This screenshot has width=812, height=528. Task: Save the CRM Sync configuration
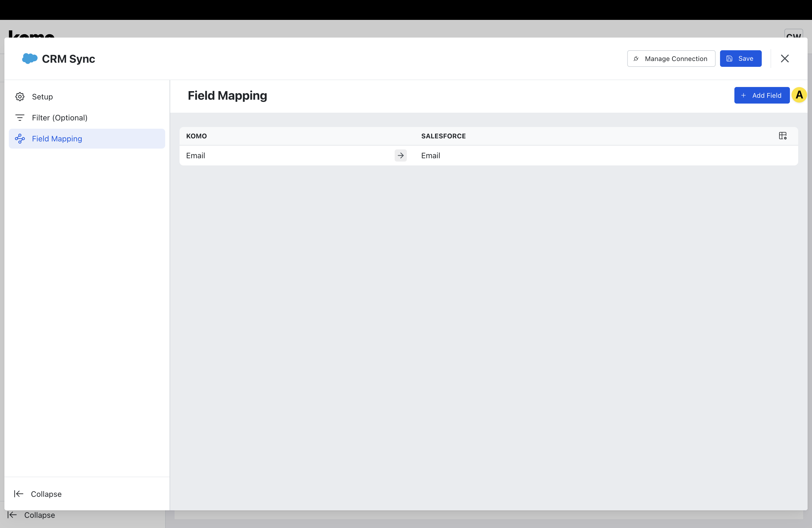tap(740, 59)
